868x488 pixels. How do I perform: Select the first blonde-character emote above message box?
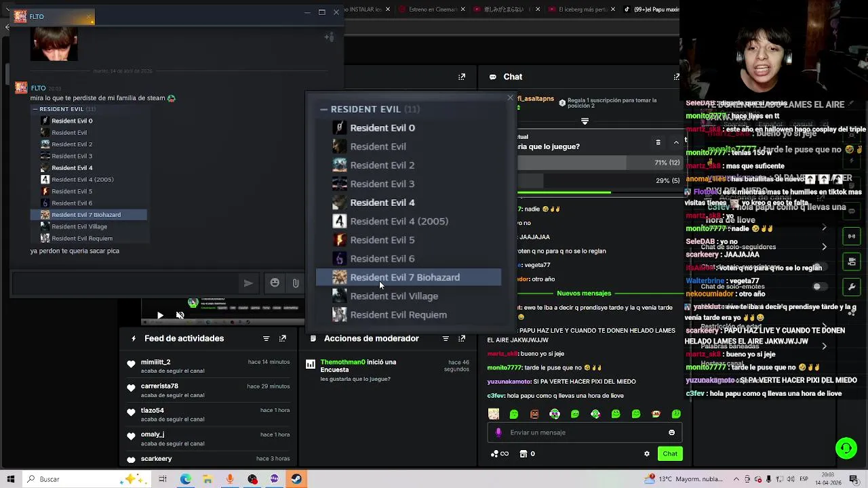tap(494, 413)
